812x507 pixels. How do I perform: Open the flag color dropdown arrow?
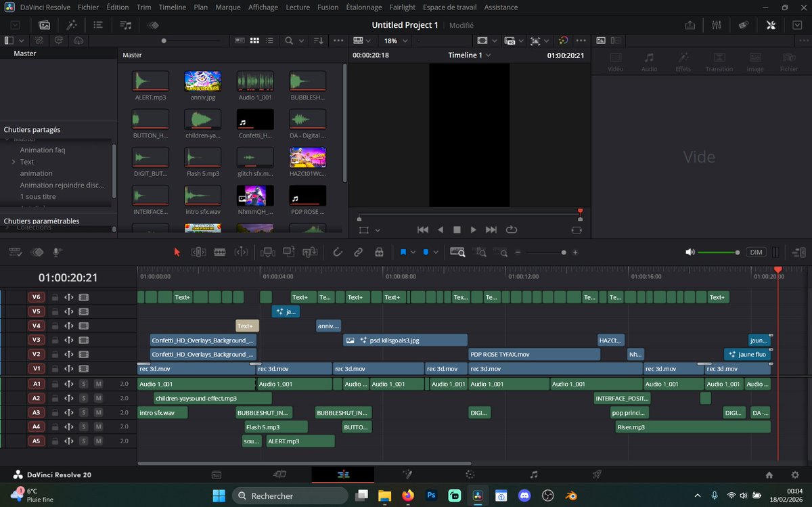tap(413, 252)
